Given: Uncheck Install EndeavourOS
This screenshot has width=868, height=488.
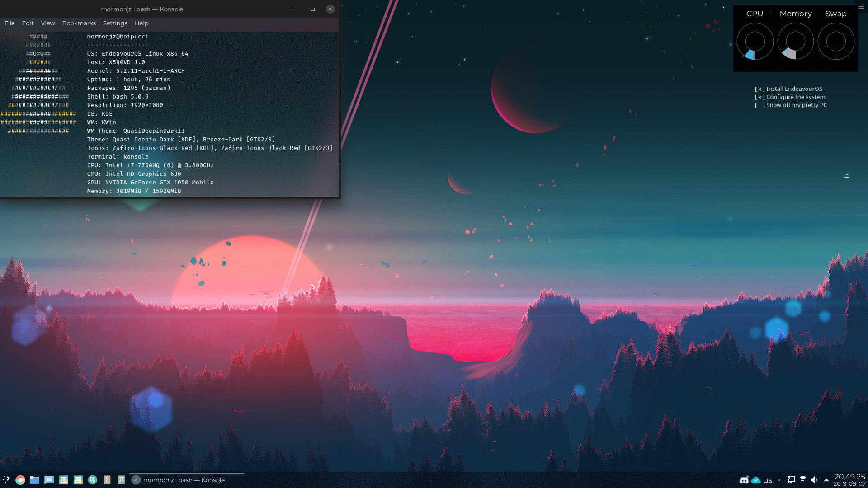Looking at the screenshot, I should tap(759, 89).
